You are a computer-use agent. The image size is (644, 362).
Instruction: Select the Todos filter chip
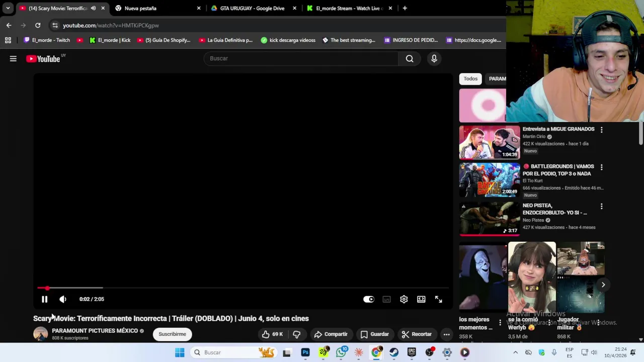[470, 78]
